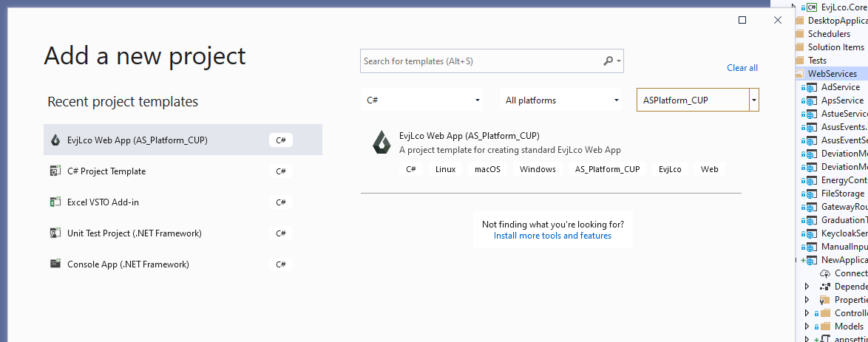Select Console App (.NET Framework)
This screenshot has width=868, height=342.
pos(183,264)
